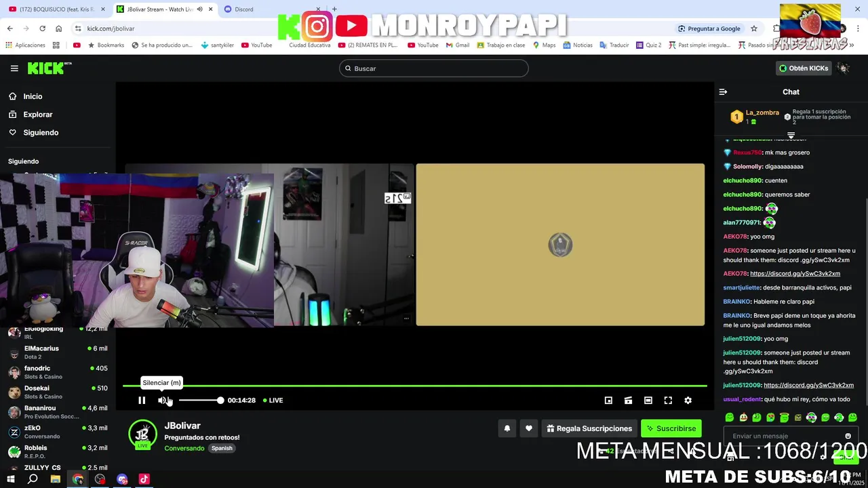Open fanodric channel in sidebar
This screenshot has width=868, height=488.
pyautogui.click(x=58, y=372)
